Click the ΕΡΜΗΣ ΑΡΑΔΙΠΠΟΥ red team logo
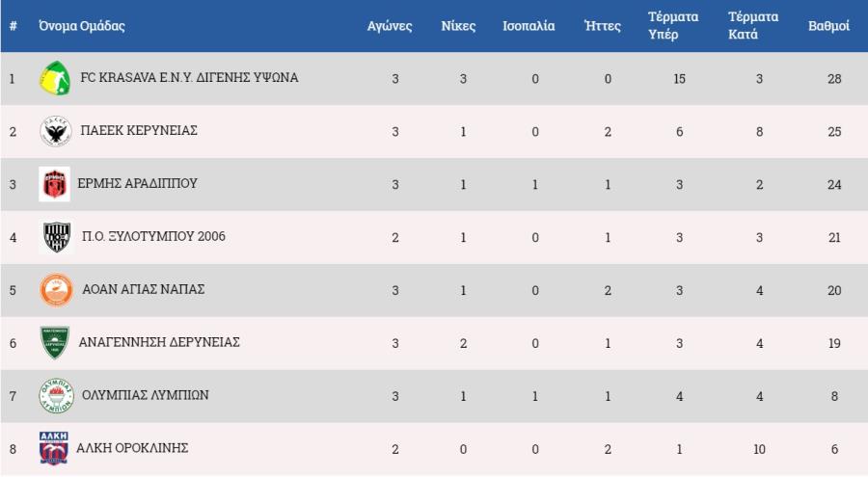Screen dimensions: 868x477 55,184
